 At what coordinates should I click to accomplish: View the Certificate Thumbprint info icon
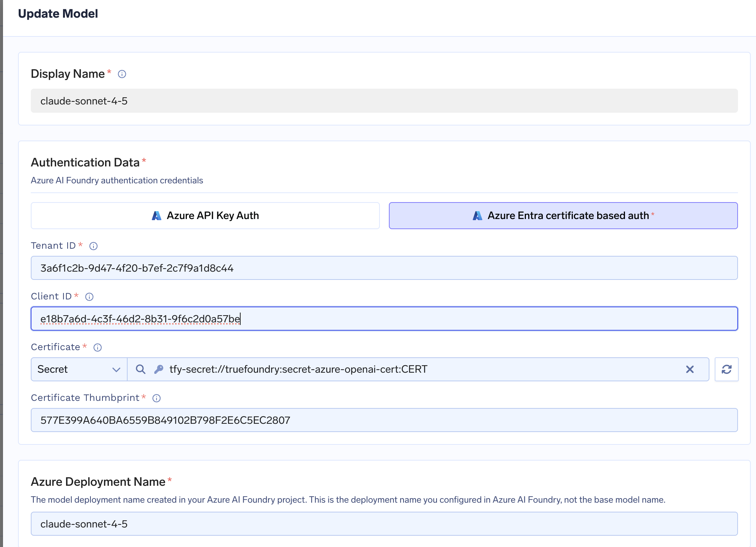click(156, 398)
